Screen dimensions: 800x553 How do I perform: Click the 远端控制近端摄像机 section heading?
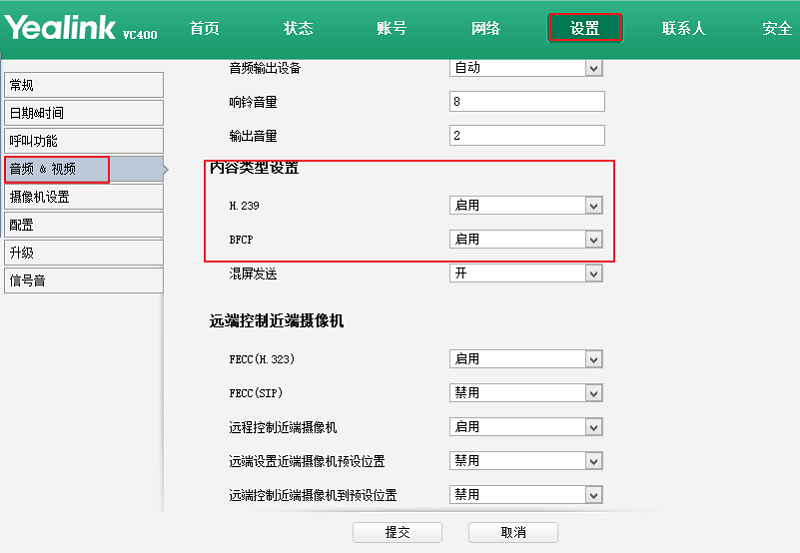point(277,321)
